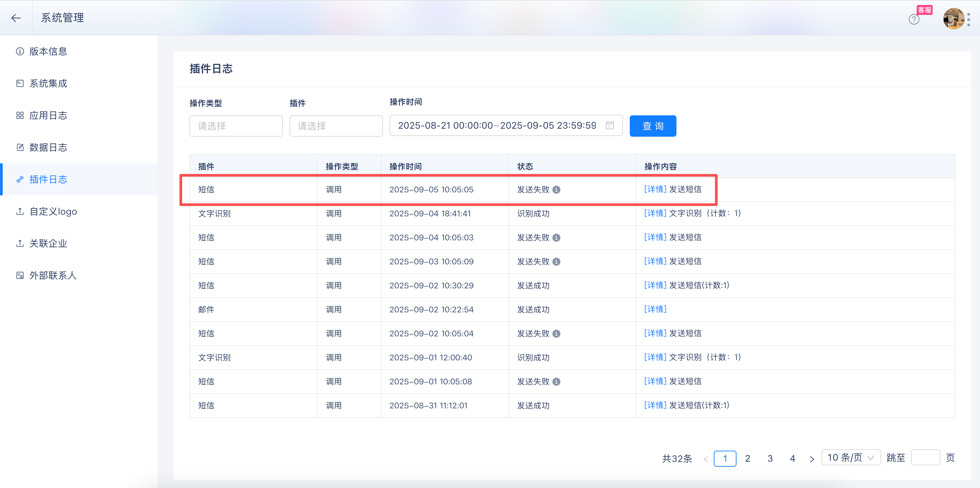This screenshot has width=980, height=488.
Task: Click the 操作时间 date range field
Action: coord(506,125)
